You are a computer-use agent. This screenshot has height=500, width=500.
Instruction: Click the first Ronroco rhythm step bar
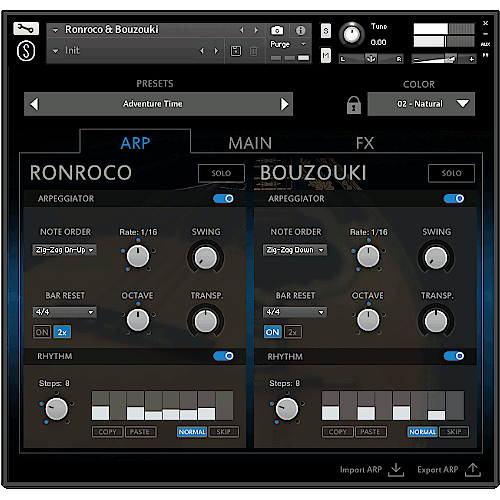coord(100,406)
